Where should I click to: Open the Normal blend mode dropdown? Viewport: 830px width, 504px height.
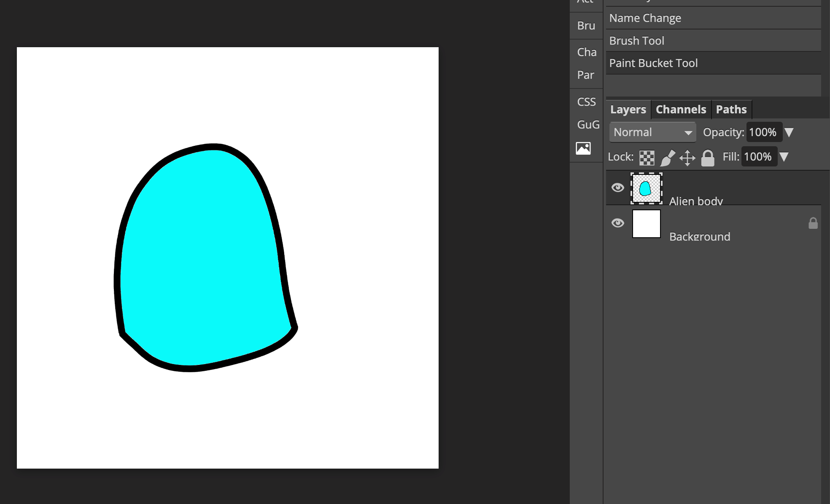652,132
